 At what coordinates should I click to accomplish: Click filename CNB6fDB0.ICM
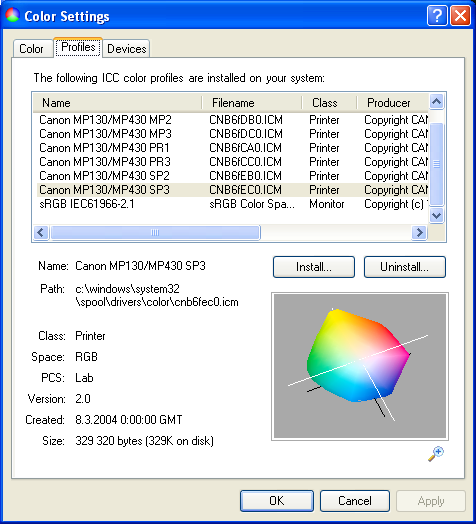click(246, 120)
